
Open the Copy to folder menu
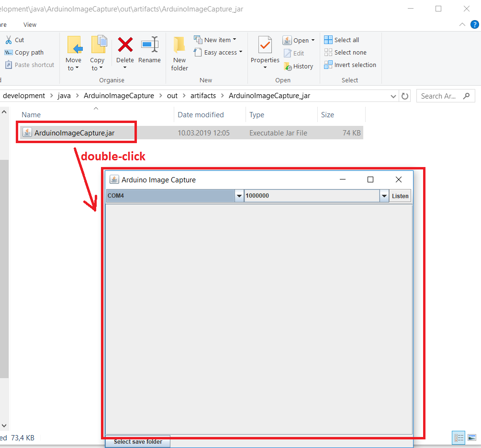pyautogui.click(x=98, y=54)
